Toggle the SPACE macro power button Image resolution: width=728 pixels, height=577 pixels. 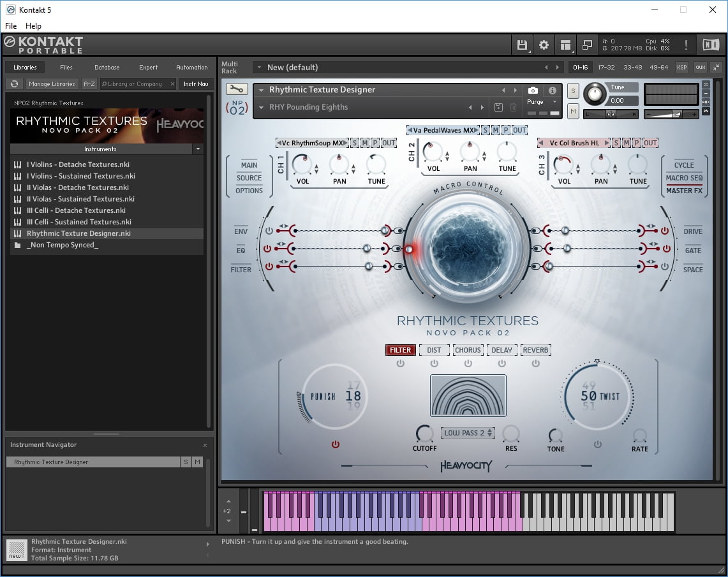(665, 267)
